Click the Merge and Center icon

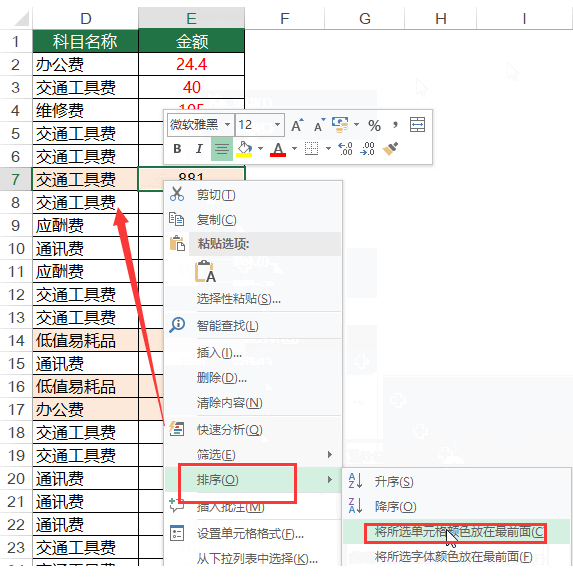(x=417, y=125)
